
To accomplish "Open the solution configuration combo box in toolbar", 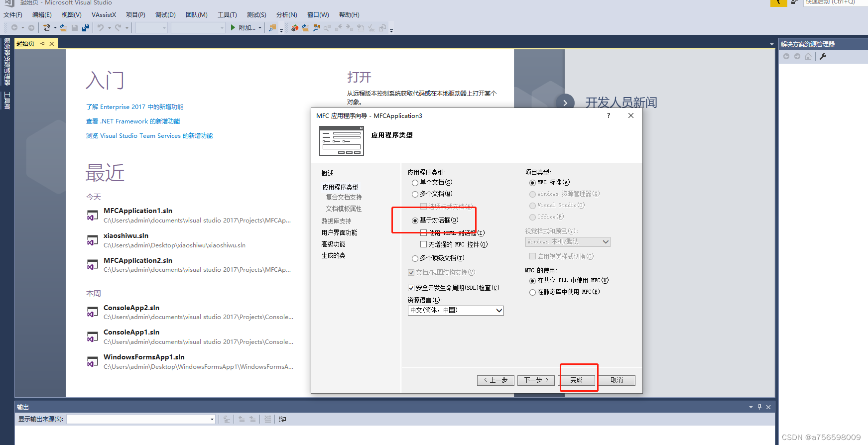I will click(151, 28).
